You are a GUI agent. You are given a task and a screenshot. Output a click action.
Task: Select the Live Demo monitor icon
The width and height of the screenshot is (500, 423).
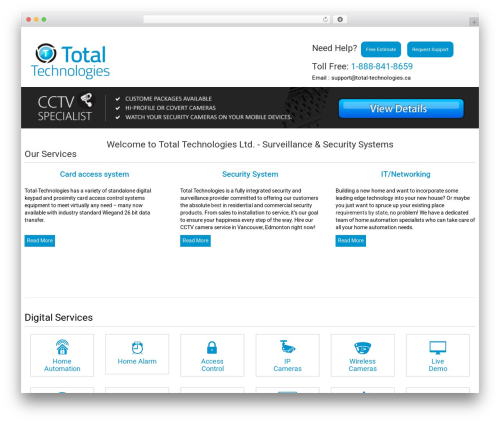pyautogui.click(x=438, y=348)
